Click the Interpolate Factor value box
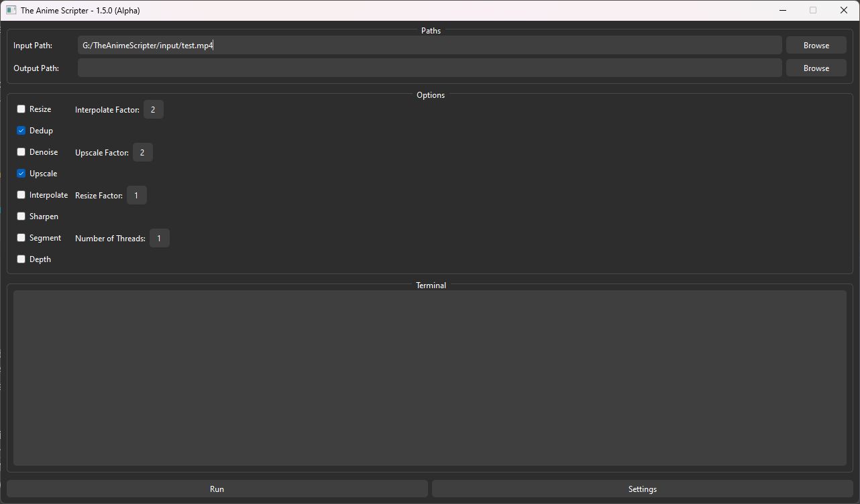This screenshot has width=860, height=504. point(153,109)
